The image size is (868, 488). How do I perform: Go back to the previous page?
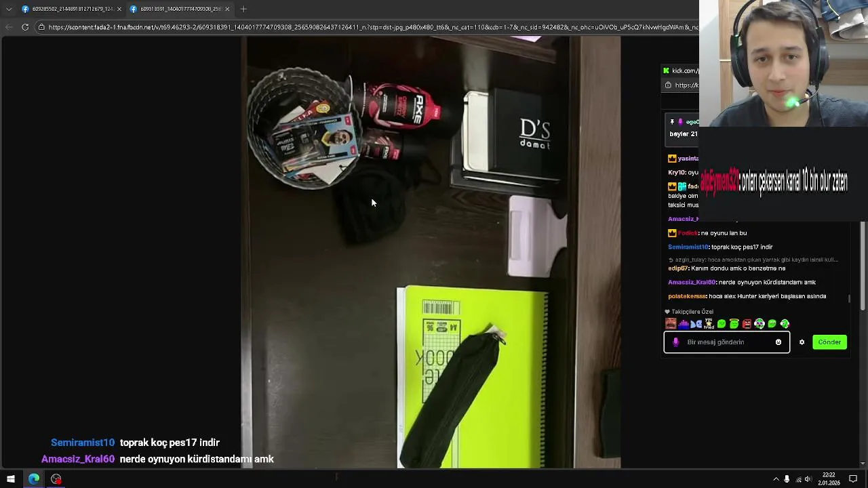9,27
